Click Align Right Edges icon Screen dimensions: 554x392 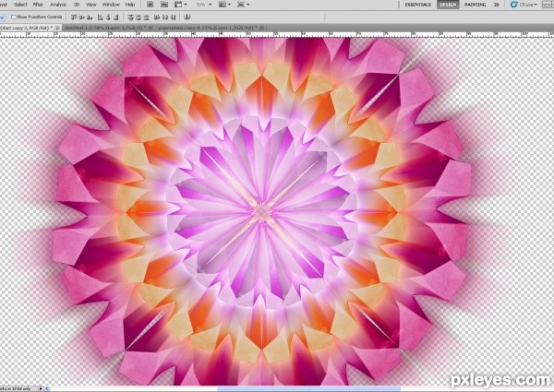(116, 17)
